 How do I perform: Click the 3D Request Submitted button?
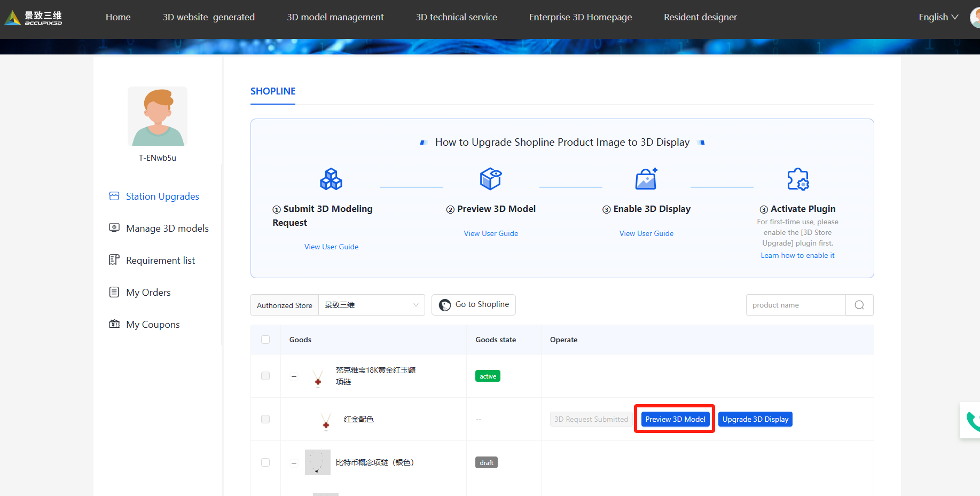591,419
